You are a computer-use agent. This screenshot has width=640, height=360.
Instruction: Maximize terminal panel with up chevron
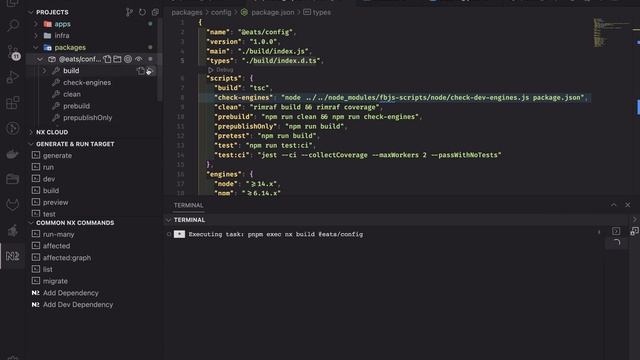tap(613, 205)
